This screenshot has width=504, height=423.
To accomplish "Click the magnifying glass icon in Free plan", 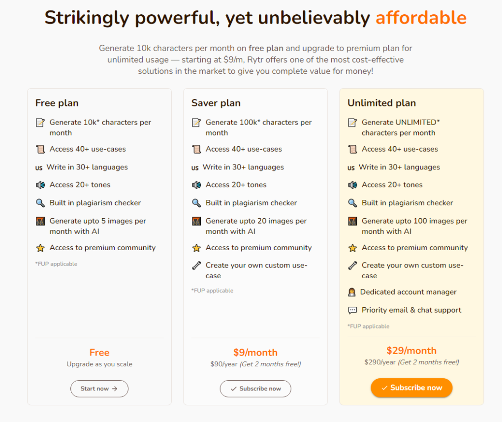I will click(40, 203).
